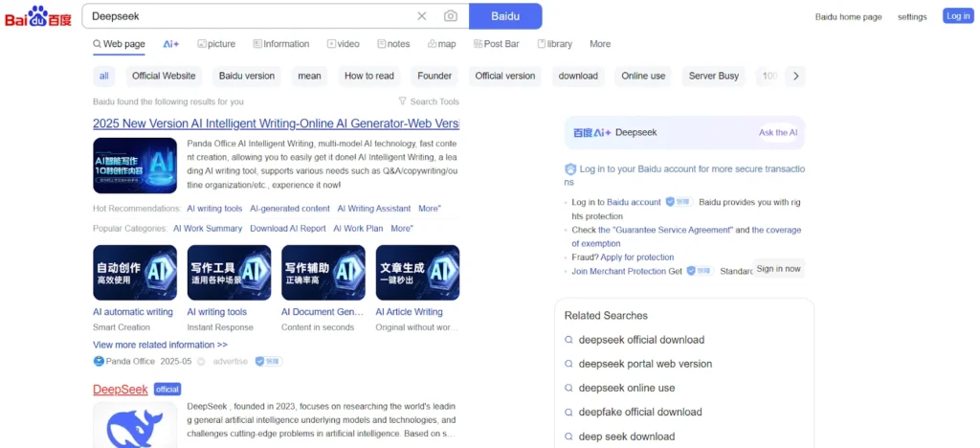Switch to the video tab
980x448 pixels.
[343, 44]
